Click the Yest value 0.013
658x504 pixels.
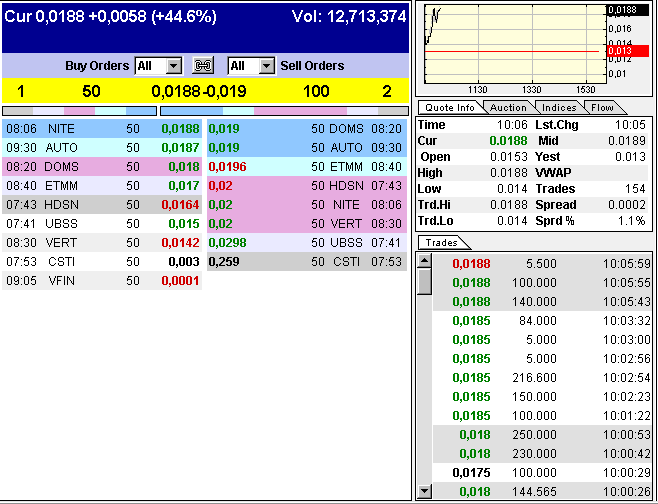[x=631, y=157]
